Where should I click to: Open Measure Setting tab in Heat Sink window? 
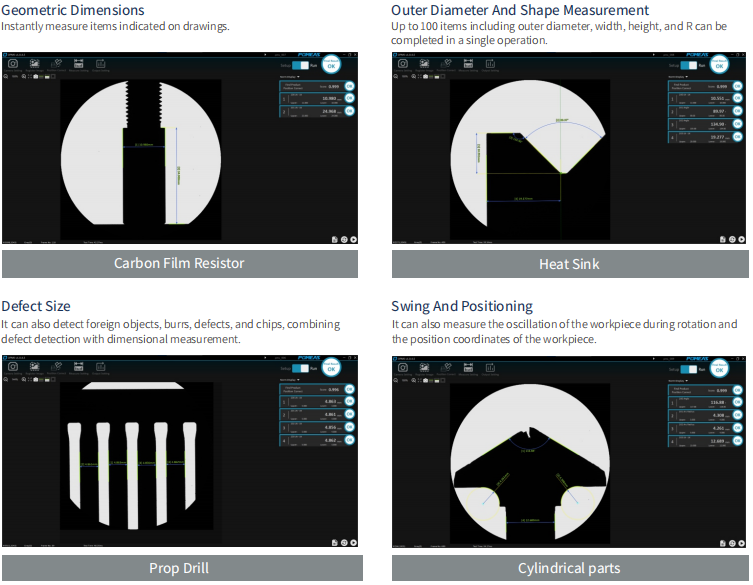468,64
